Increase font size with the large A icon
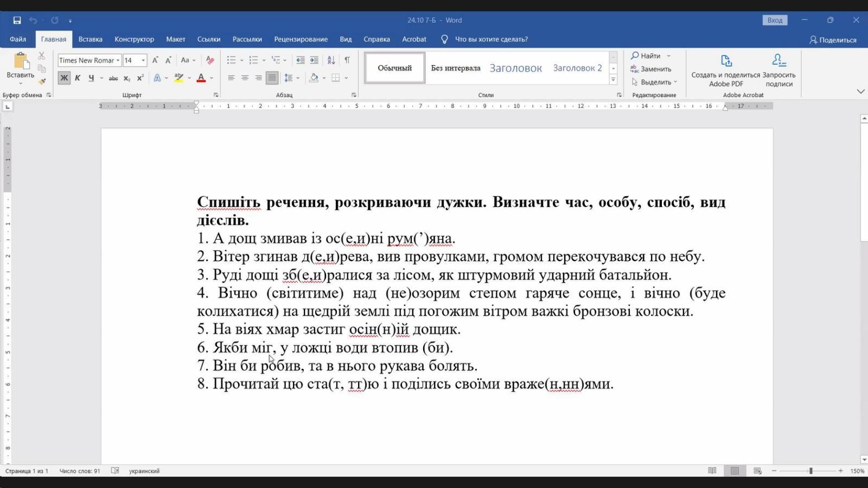 155,60
